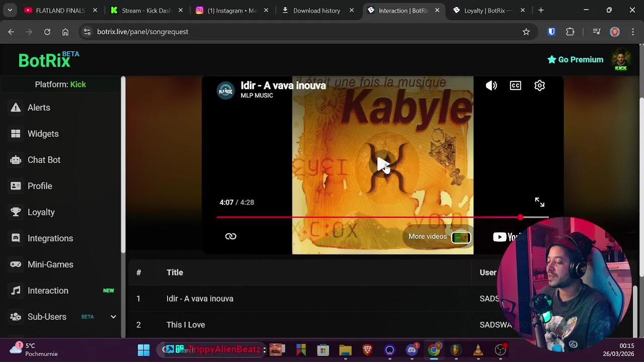This screenshot has height=362, width=644.
Task: Open Brave browser from the taskbar
Action: coord(367,350)
